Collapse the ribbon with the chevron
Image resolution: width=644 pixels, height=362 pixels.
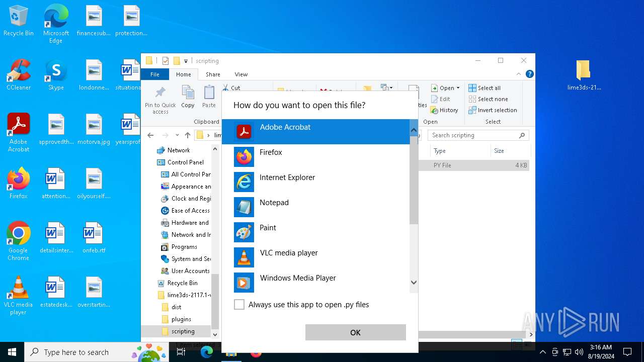point(519,74)
